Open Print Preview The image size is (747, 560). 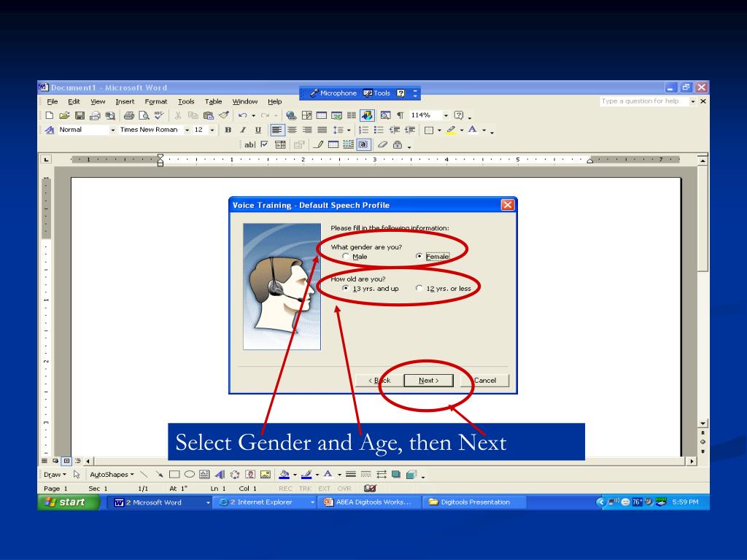(x=144, y=115)
